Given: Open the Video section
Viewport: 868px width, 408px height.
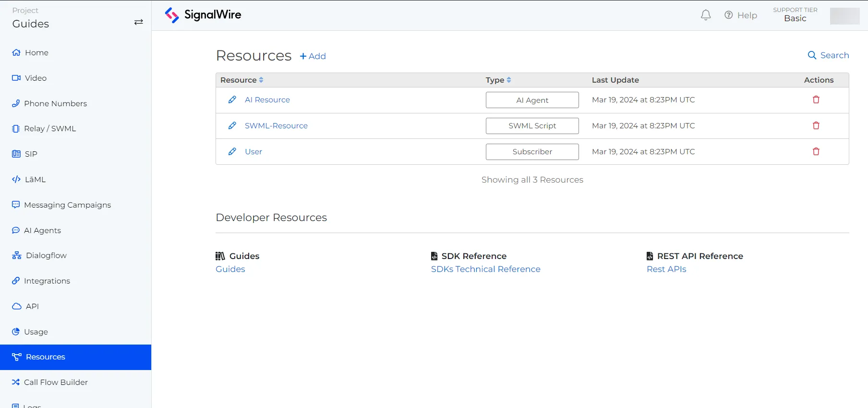Looking at the screenshot, I should tap(76, 78).
